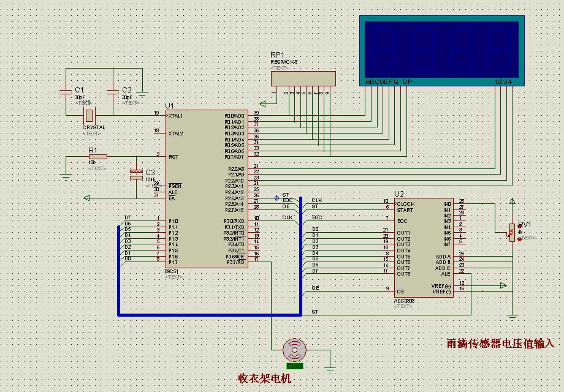
Task: Click the PSEN pin on U1
Action: (x=175, y=186)
